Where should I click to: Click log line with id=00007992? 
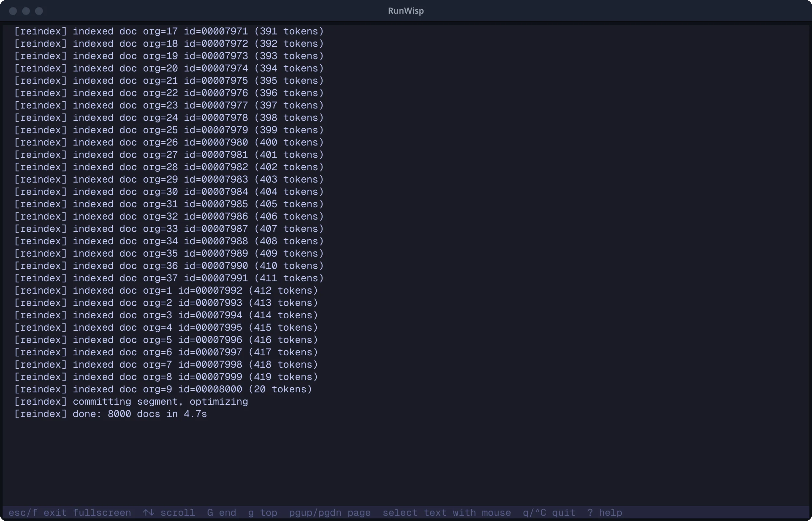pyautogui.click(x=166, y=291)
